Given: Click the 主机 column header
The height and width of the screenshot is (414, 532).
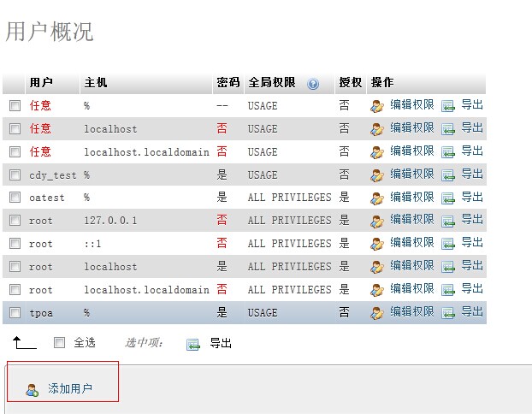Looking at the screenshot, I should 96,82.
